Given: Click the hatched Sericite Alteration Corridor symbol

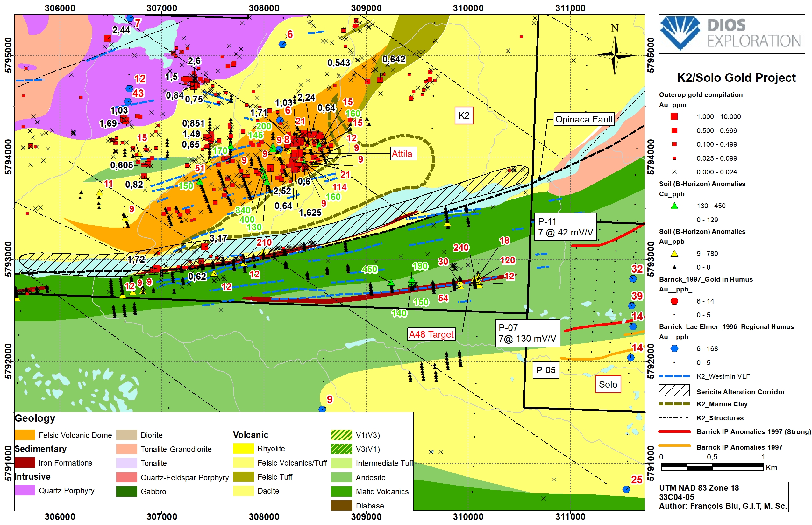Looking at the screenshot, I should coord(674,391).
